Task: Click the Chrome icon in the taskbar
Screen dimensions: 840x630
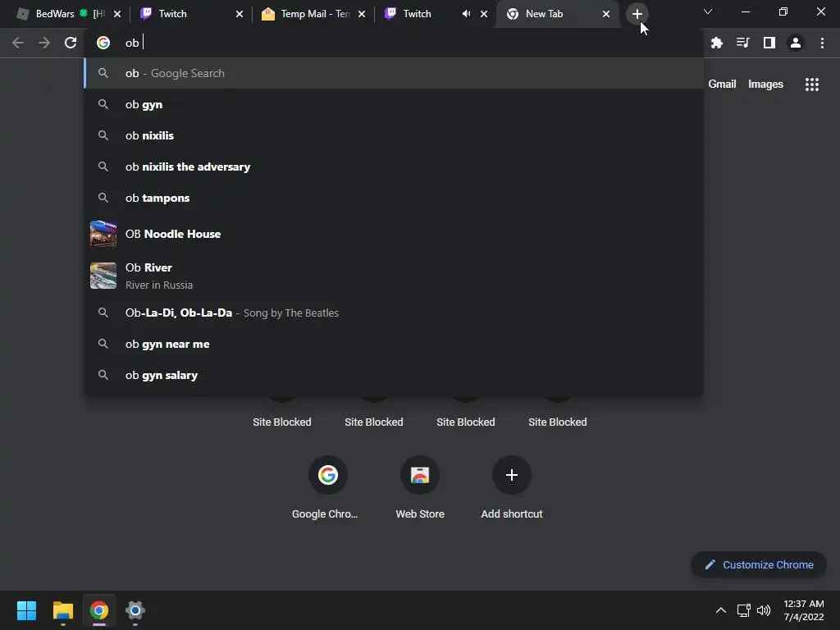Action: 98,610
